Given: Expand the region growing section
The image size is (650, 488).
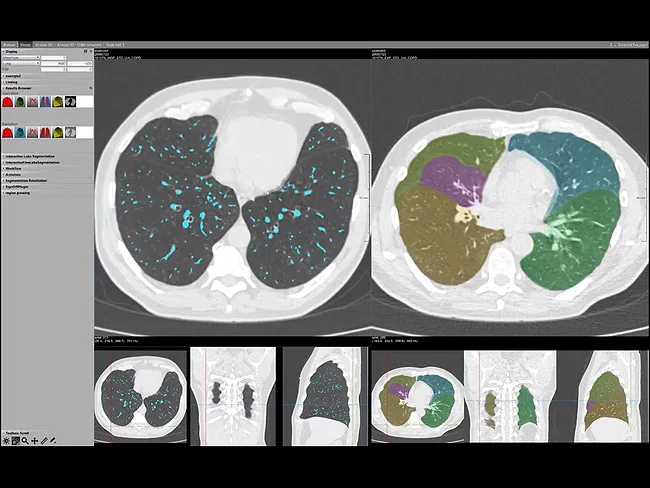Looking at the screenshot, I should click(20, 192).
